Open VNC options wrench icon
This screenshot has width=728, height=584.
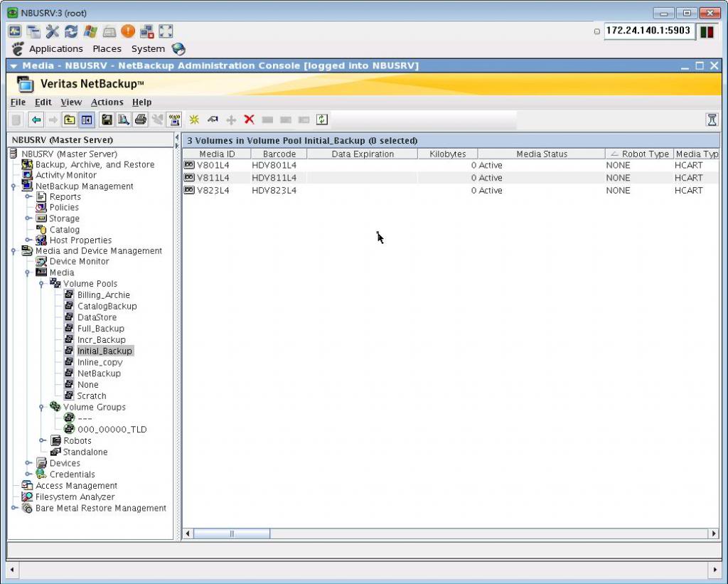(52, 31)
